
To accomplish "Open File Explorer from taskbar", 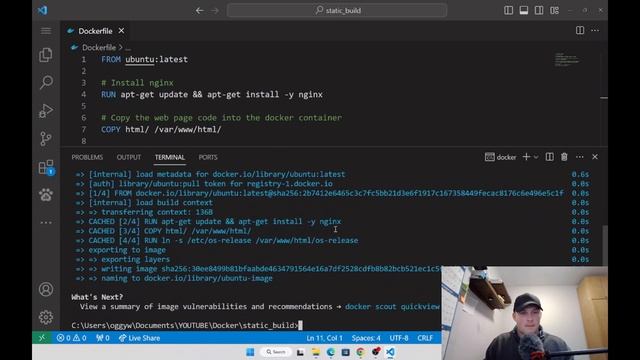I will [316, 352].
